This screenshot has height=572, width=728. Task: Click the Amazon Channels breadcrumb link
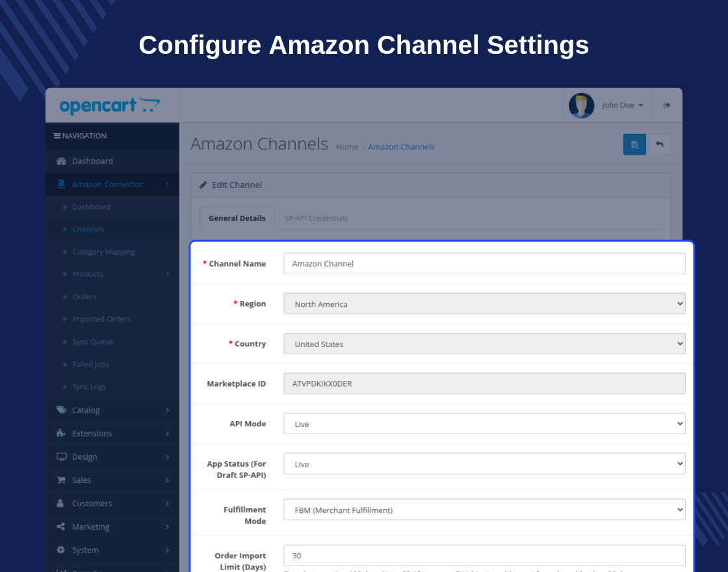coord(401,147)
